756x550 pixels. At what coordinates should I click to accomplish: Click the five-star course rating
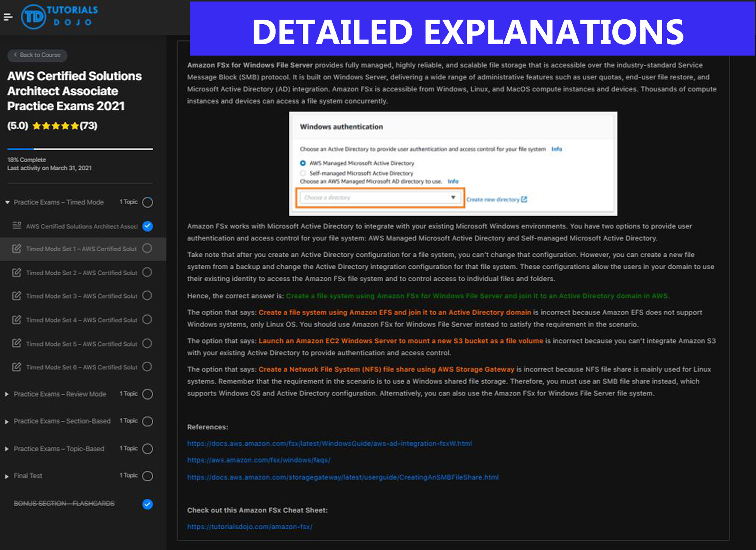[56, 126]
